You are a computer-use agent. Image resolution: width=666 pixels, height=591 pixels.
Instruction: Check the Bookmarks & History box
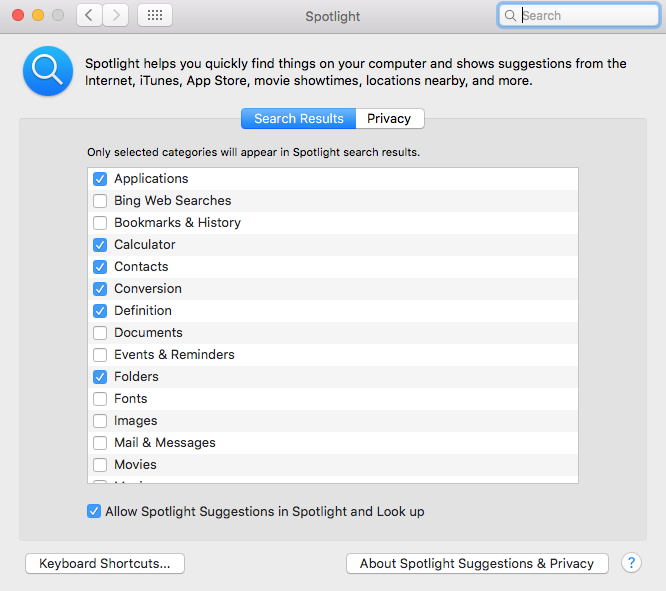click(100, 223)
